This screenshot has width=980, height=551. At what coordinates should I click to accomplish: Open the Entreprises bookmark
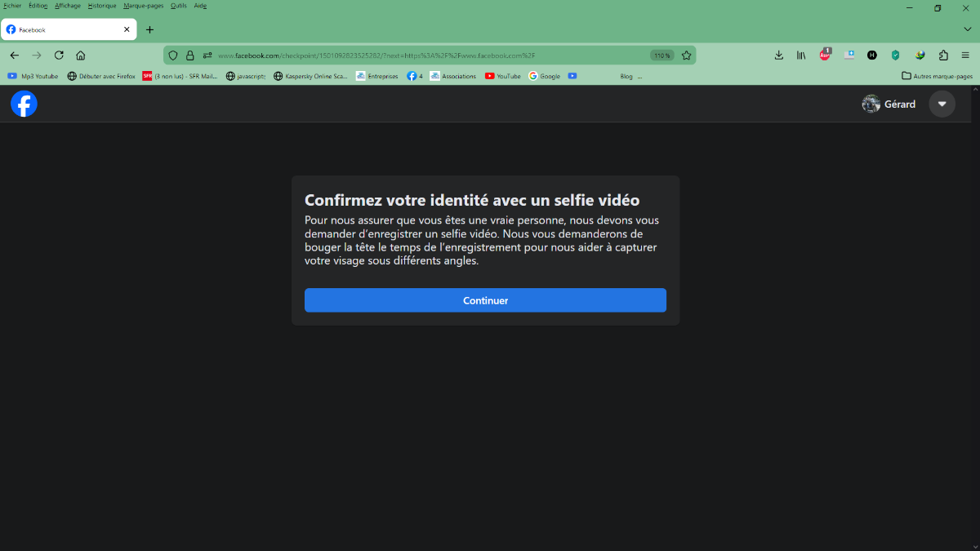[x=376, y=76]
